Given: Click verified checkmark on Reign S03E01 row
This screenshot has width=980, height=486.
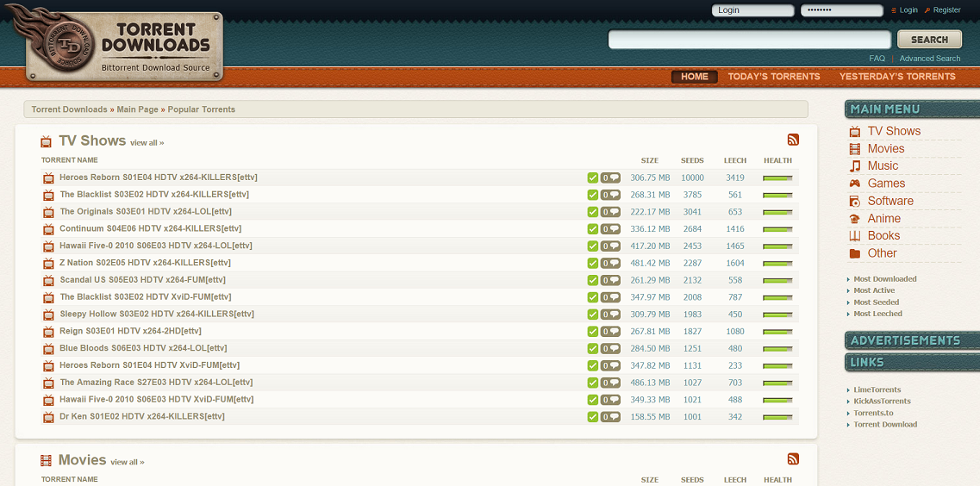Looking at the screenshot, I should pos(592,332).
